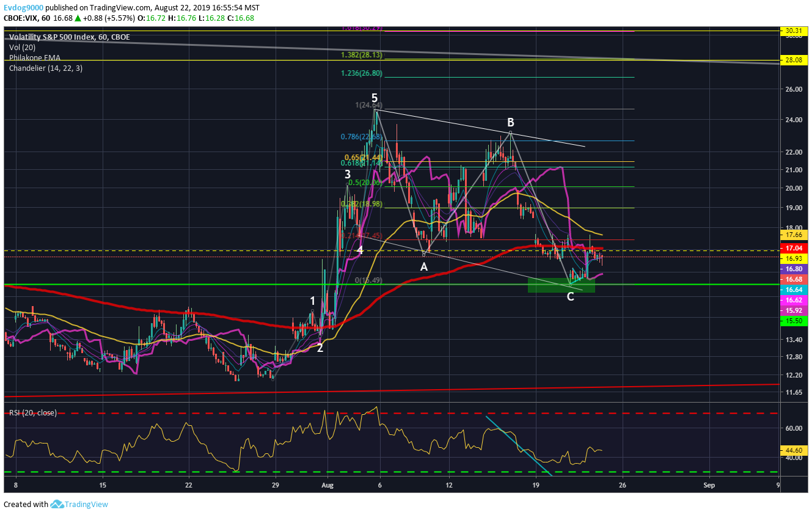The height and width of the screenshot is (515, 812).
Task: Select the wave label 1
Action: click(312, 301)
